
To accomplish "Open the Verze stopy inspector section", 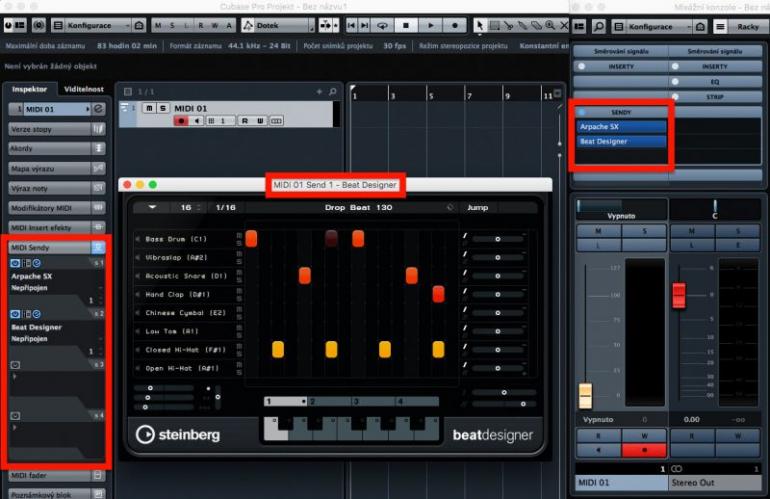I will pyautogui.click(x=56, y=129).
